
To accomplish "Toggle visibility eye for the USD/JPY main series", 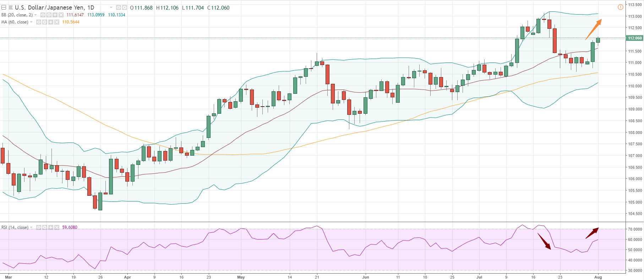I will click(x=119, y=7).
